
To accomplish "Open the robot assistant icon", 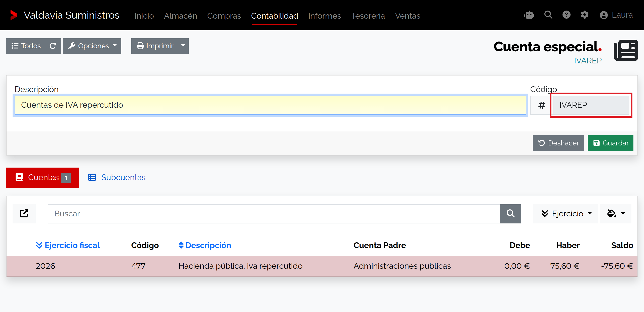I will [529, 15].
